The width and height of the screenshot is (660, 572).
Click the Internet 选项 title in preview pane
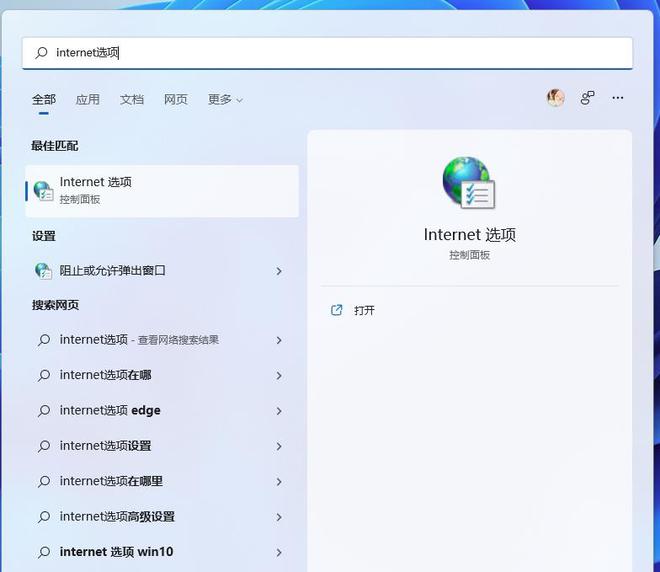pyautogui.click(x=470, y=234)
